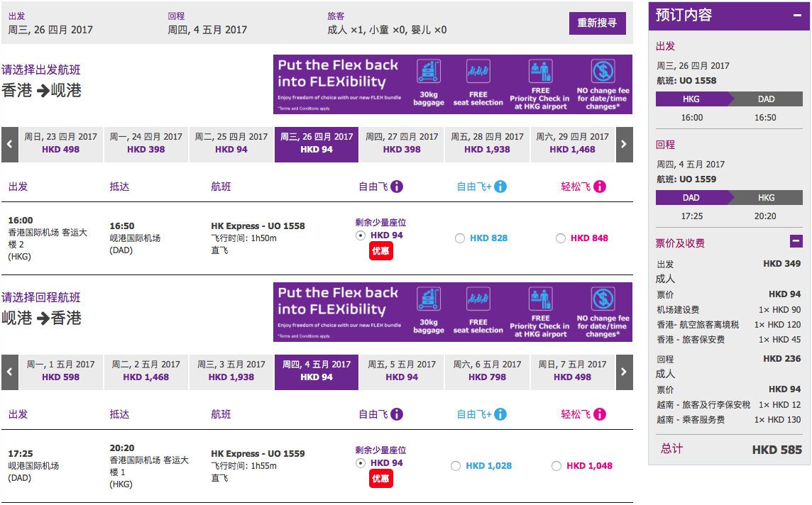Click the 自由飞+ info icon in outbound header

[x=500, y=187]
